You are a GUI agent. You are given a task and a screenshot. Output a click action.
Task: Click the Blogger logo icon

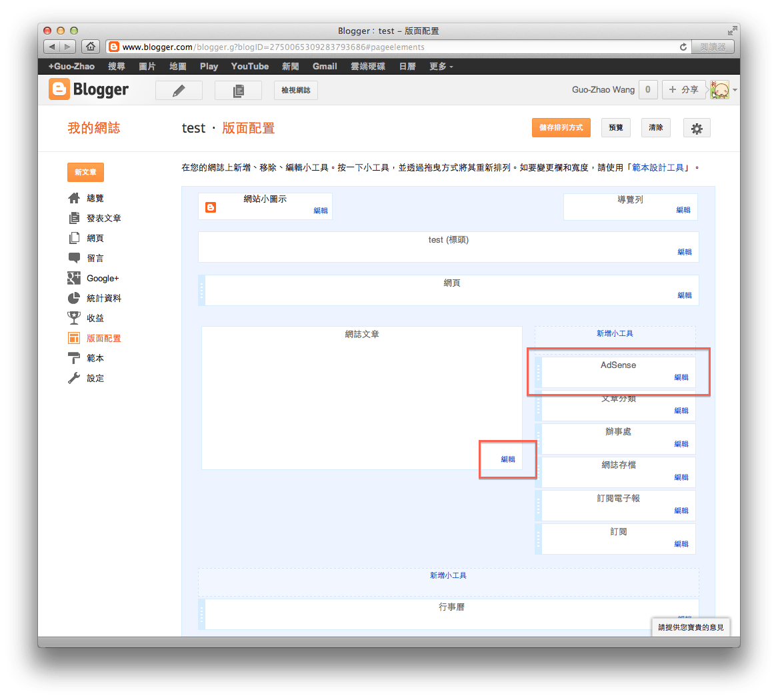coord(59,89)
